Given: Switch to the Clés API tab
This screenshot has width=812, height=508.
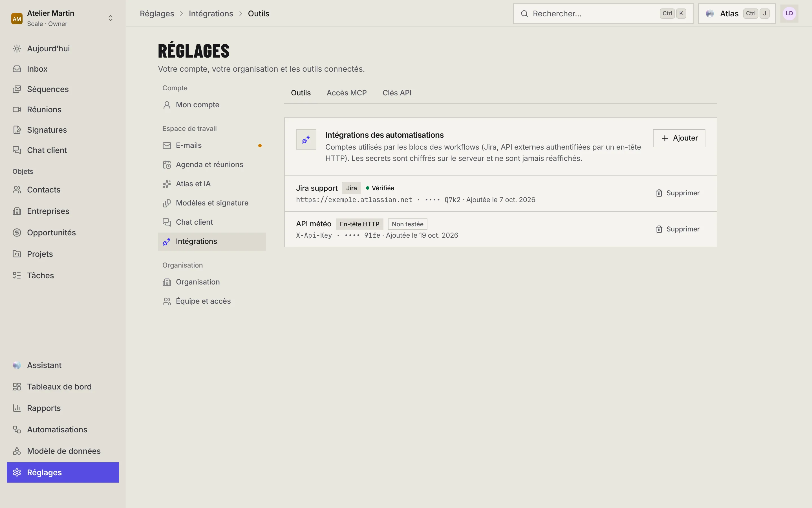Looking at the screenshot, I should click(397, 93).
